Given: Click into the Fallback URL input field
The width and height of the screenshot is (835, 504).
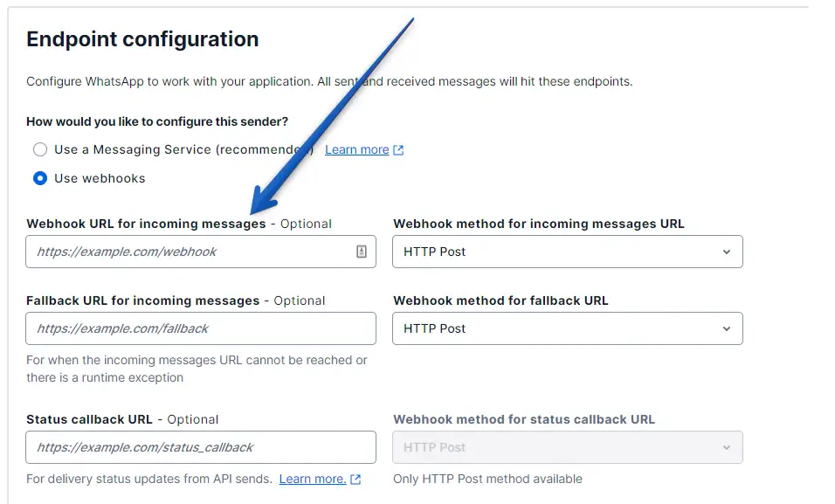Looking at the screenshot, I should 201,328.
